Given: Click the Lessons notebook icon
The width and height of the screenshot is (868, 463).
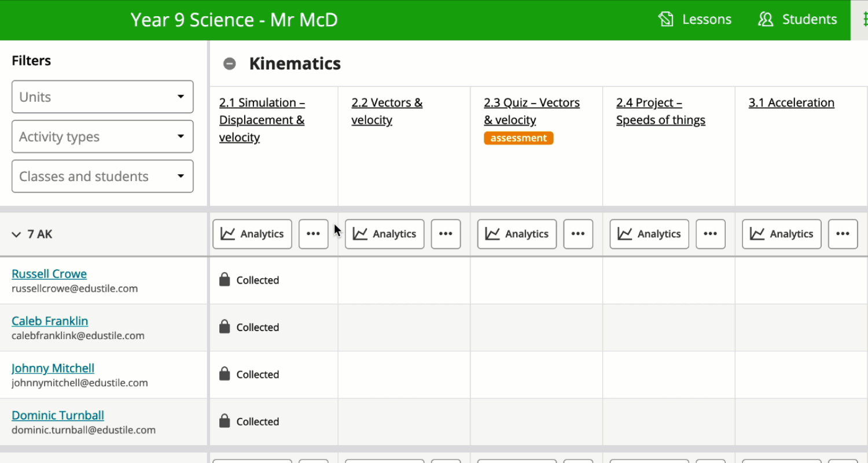Looking at the screenshot, I should pos(666,19).
